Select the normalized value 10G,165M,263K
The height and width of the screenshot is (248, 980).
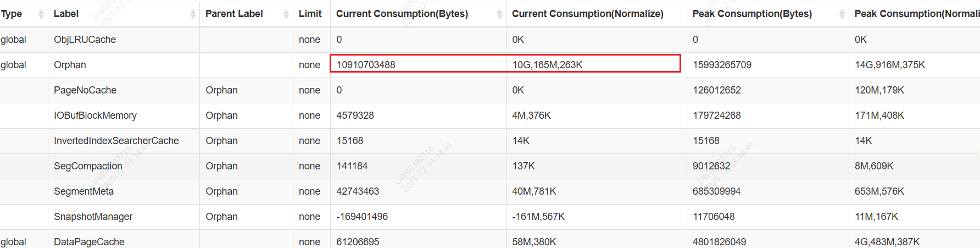[x=547, y=65]
